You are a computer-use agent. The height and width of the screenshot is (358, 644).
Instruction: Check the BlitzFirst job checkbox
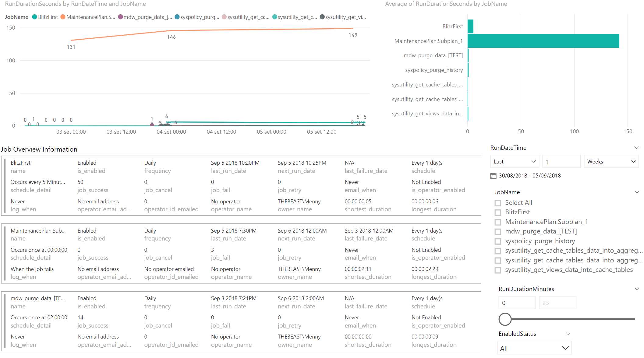498,212
